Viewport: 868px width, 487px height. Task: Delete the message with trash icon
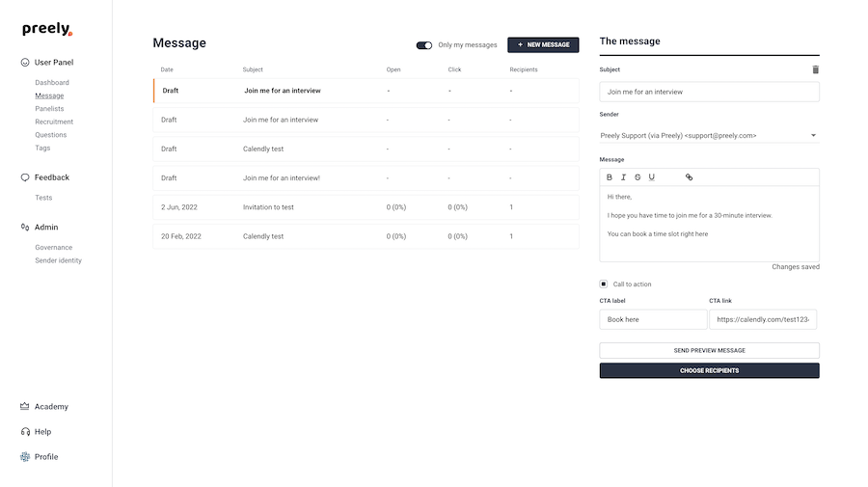coord(815,69)
